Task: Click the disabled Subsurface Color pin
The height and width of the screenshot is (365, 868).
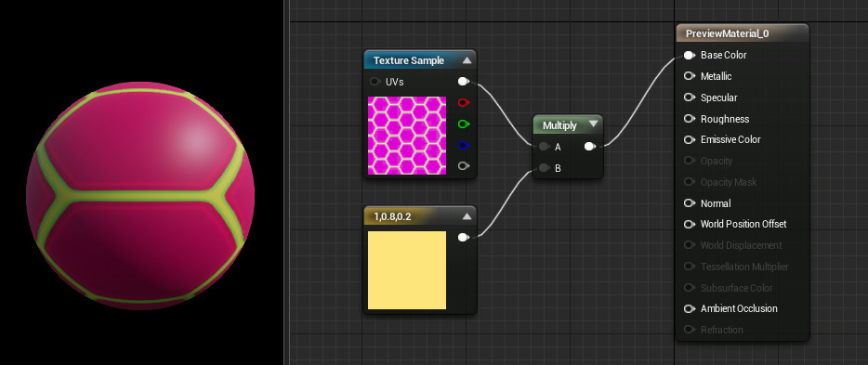Action: (690, 288)
